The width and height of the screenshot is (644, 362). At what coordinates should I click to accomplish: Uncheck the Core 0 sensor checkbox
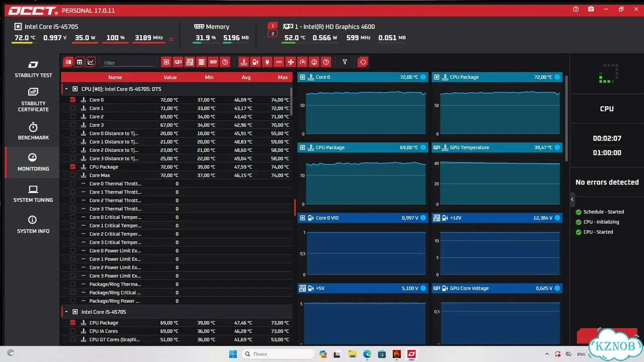tap(73, 100)
